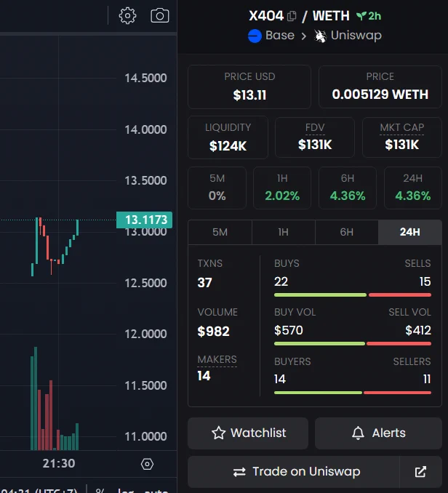Image resolution: width=448 pixels, height=493 pixels.
Task: Click Trade on Uniswap button
Action: point(294,472)
